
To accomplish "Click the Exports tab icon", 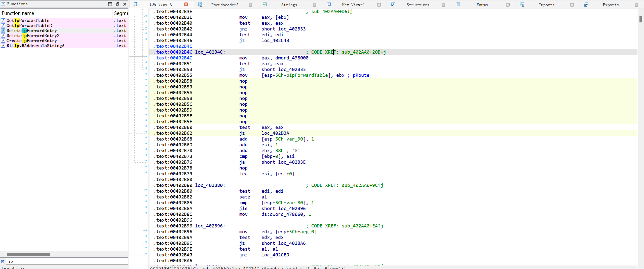I will coord(586,5).
